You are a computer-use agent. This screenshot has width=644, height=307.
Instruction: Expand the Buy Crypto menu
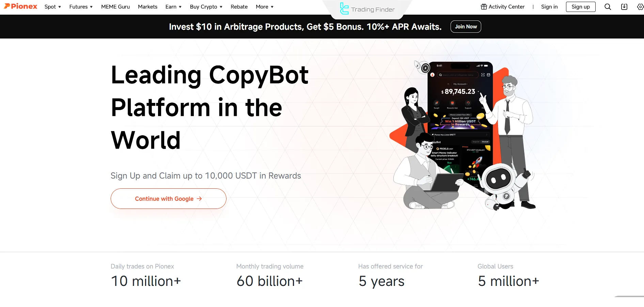click(x=206, y=7)
